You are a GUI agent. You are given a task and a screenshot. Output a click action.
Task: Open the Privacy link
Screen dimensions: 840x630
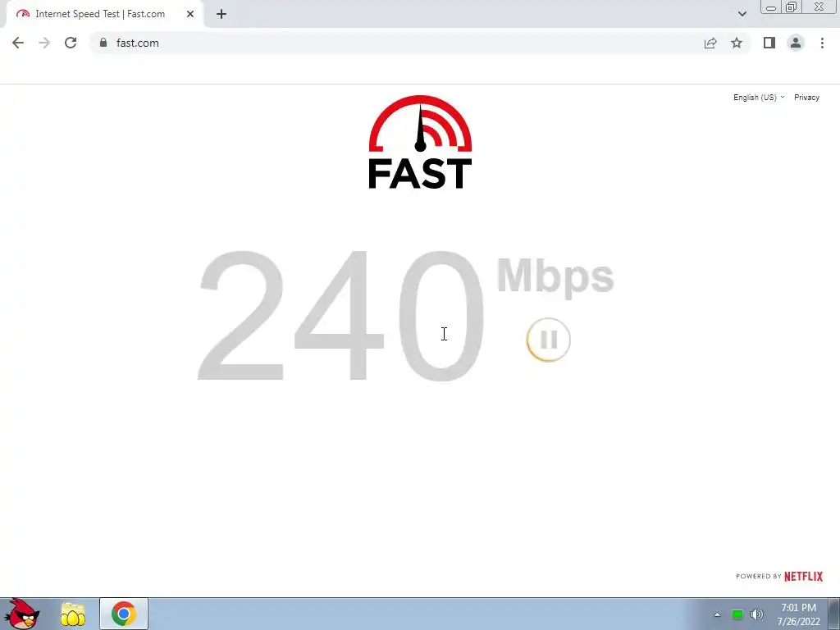pos(807,98)
